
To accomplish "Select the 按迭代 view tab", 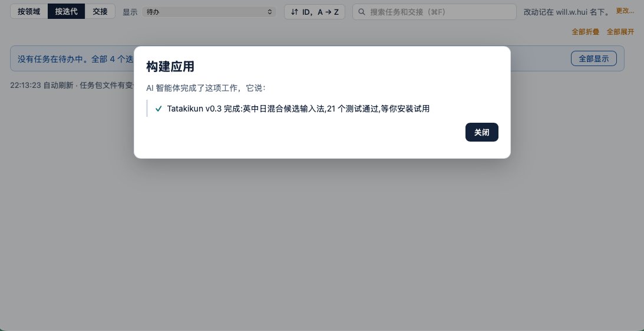I will point(66,12).
